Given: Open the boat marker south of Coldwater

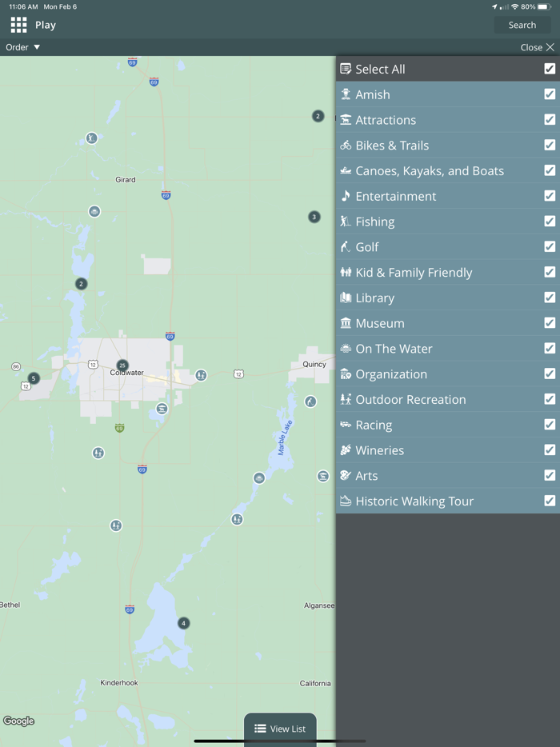Looking at the screenshot, I should pyautogui.click(x=162, y=409).
